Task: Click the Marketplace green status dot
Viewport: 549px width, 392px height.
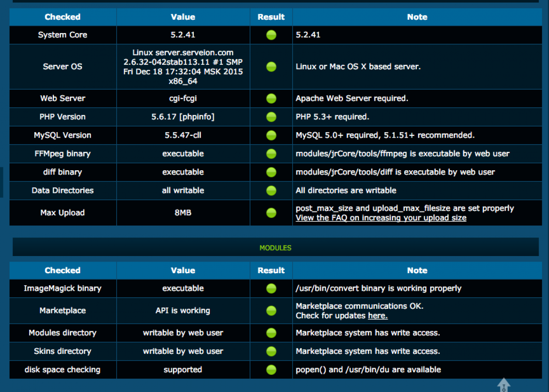Action: (271, 311)
